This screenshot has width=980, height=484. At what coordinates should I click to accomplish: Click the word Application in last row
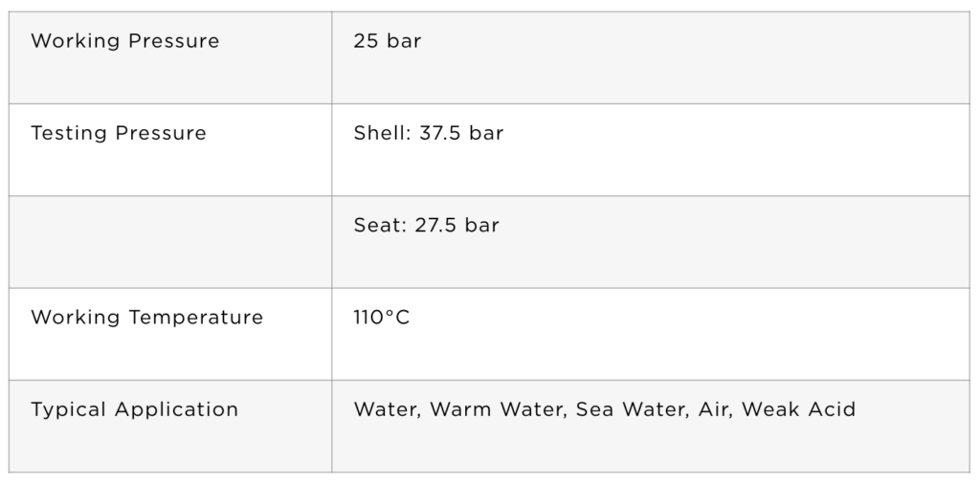click(176, 409)
